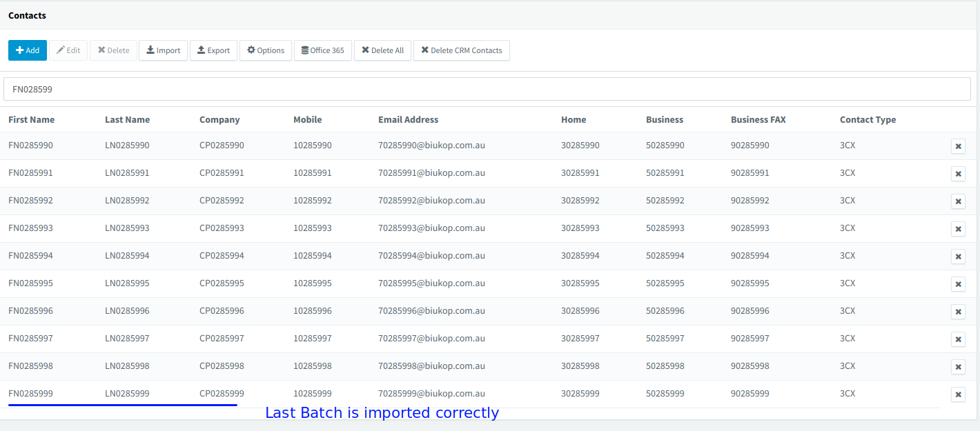Select the row for contact FN0285993
Image resolution: width=980 pixels, height=431 pixels.
click(30, 228)
